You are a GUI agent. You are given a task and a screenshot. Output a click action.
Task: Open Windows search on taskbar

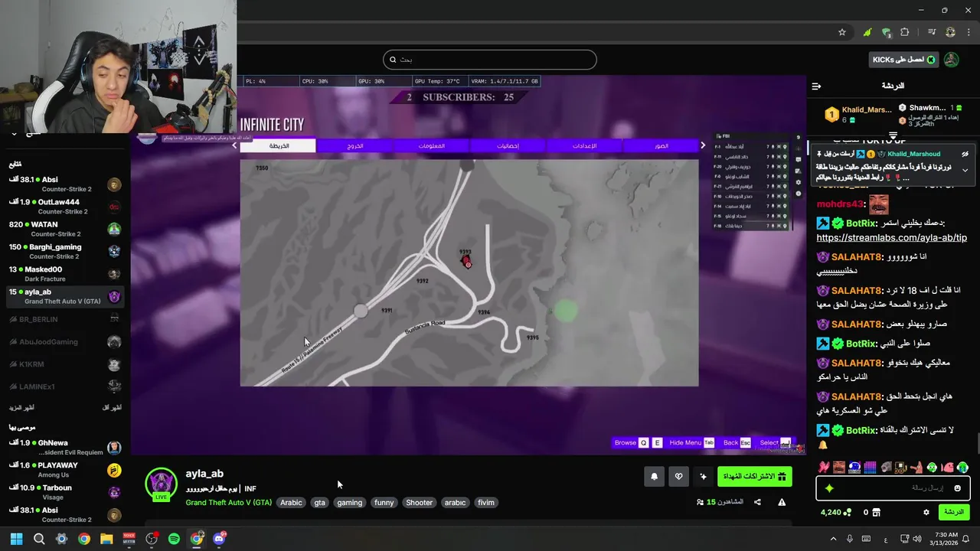click(x=39, y=539)
